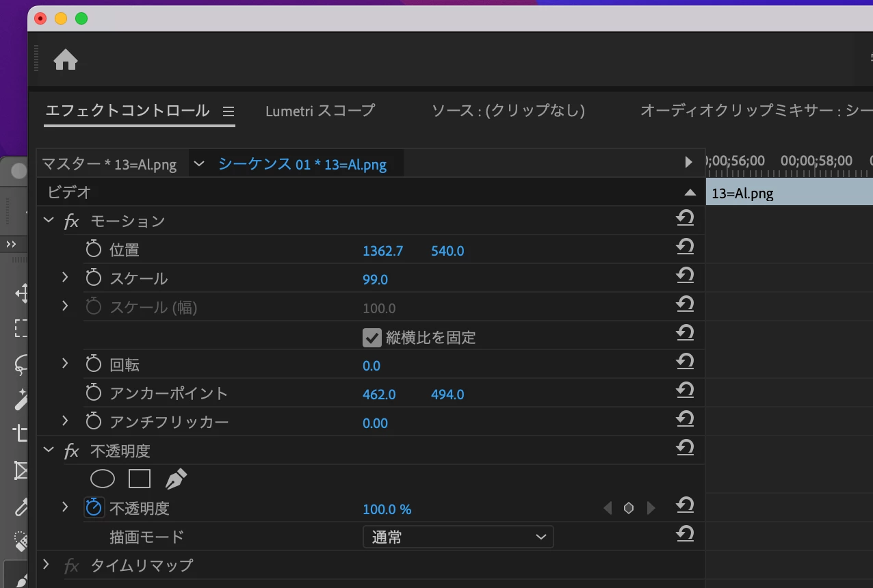Select the pen mask tool
This screenshot has height=588, width=873.
tap(176, 479)
